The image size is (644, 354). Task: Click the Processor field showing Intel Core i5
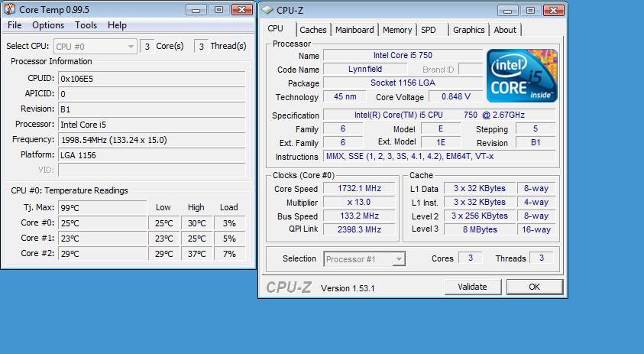(151, 124)
